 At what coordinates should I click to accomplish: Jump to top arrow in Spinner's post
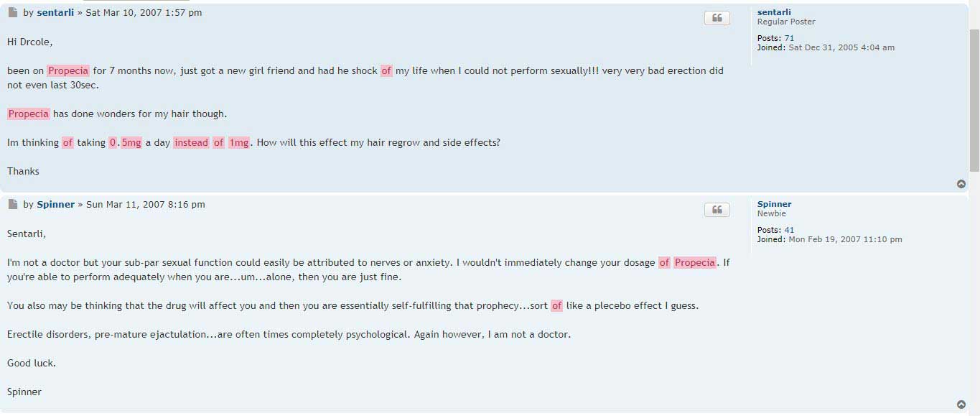pos(961,405)
